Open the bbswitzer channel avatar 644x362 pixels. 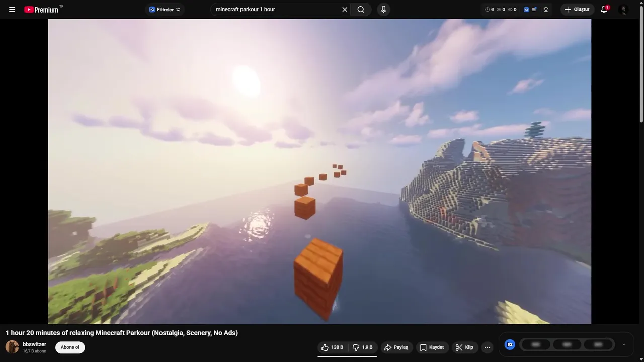coord(12,347)
